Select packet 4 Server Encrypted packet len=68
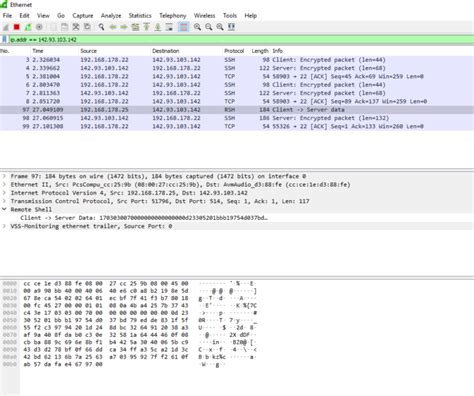Viewport: 474px width, 396px height. coord(237,68)
